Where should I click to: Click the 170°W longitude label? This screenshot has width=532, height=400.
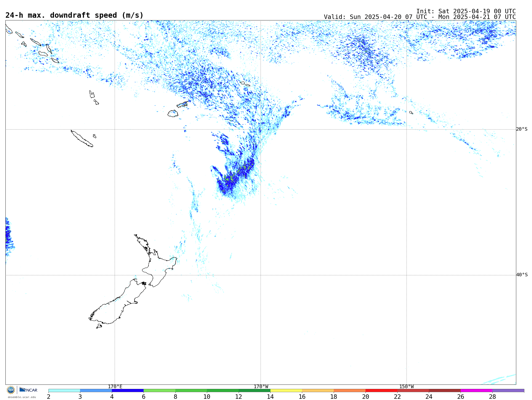tap(261, 387)
